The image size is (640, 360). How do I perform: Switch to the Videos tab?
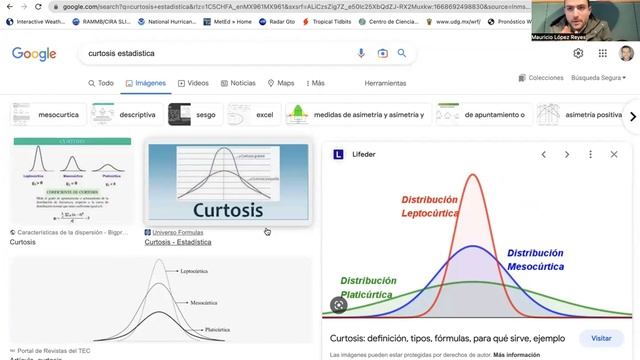[193, 83]
